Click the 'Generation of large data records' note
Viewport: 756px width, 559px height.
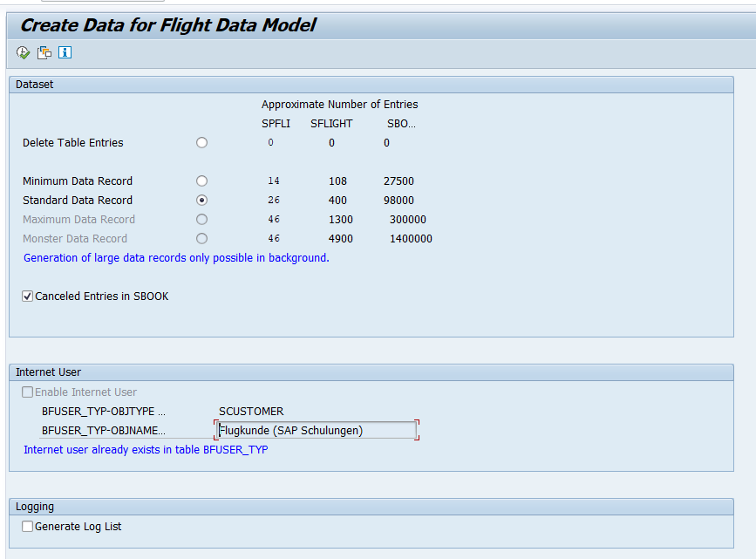pos(176,258)
